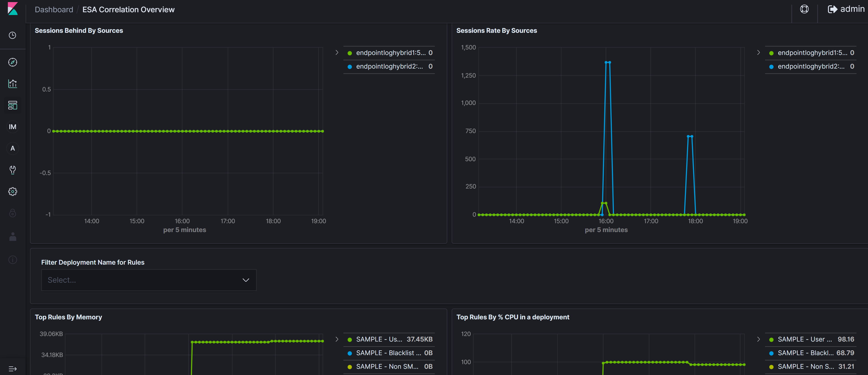This screenshot has width=868, height=375.
Task: Open the A sidebar app item
Action: point(12,148)
